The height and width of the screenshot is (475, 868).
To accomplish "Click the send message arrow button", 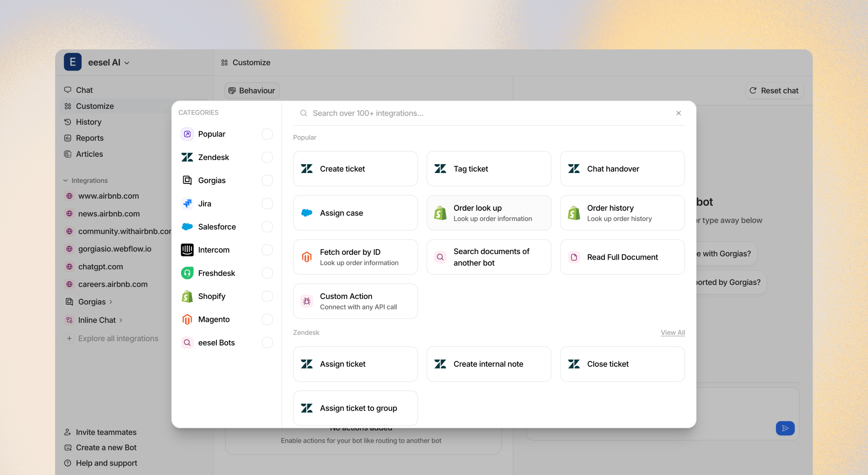I will [785, 428].
